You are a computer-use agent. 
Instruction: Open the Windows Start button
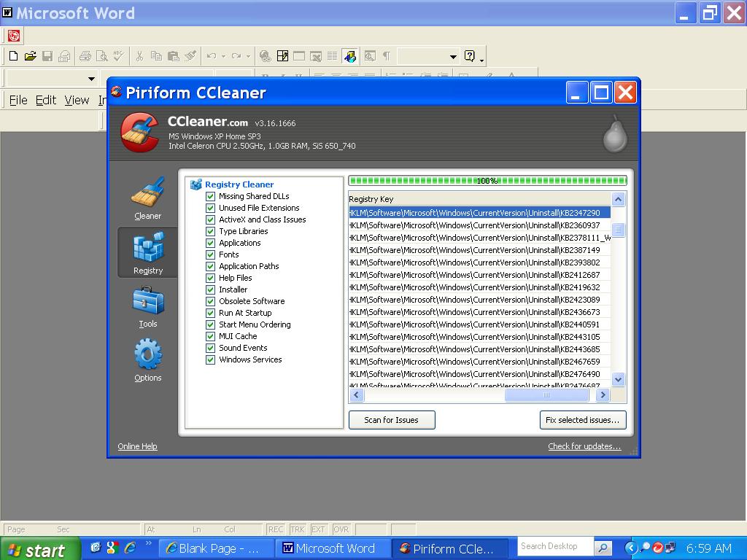click(x=39, y=550)
